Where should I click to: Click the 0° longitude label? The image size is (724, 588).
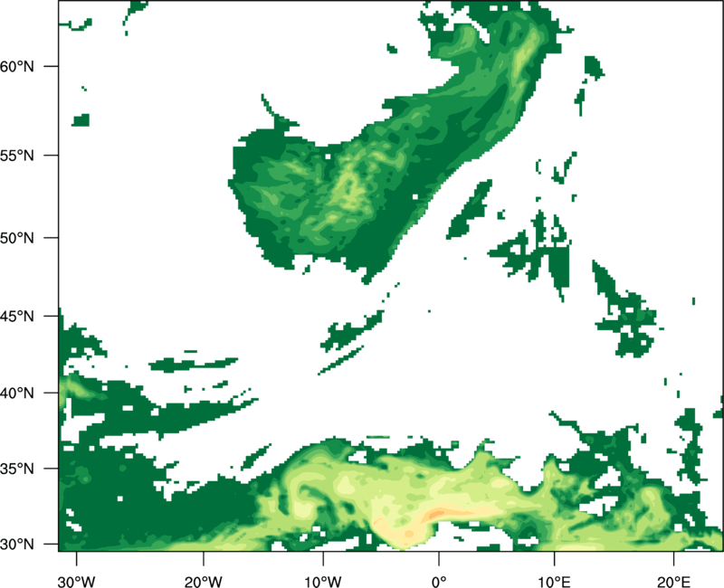tap(439, 582)
